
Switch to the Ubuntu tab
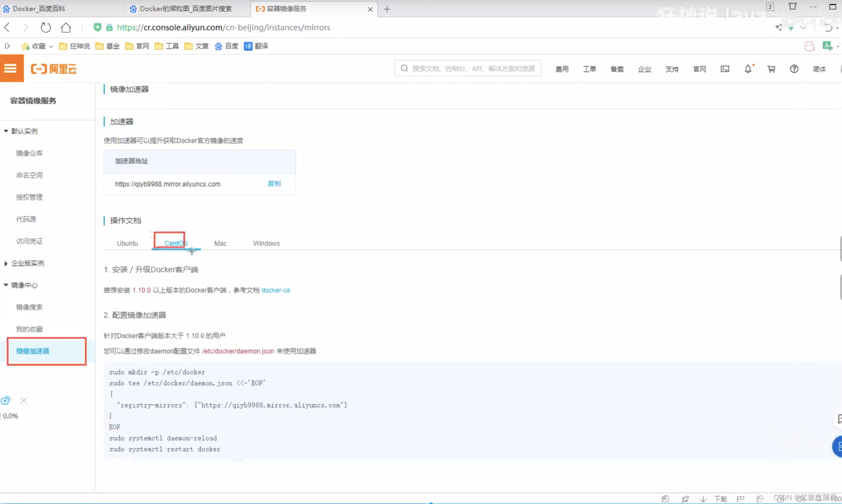tap(127, 243)
